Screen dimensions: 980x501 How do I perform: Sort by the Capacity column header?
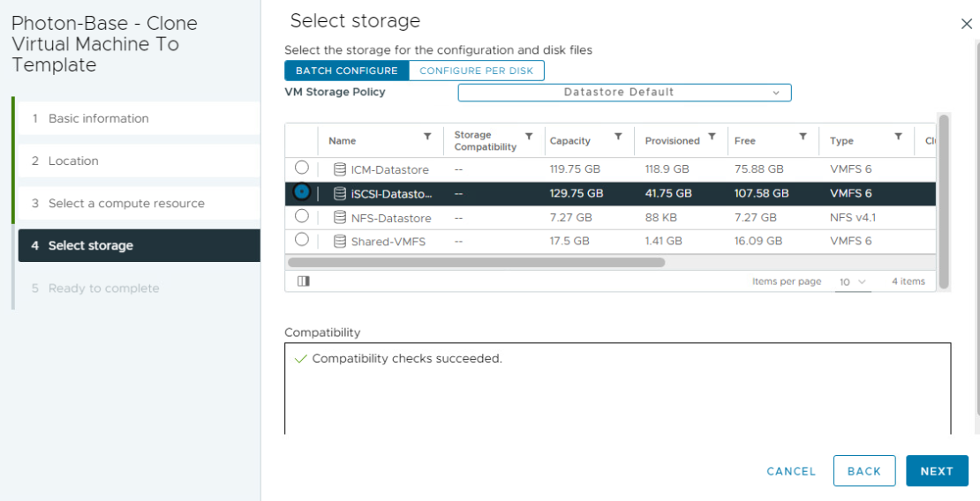570,140
